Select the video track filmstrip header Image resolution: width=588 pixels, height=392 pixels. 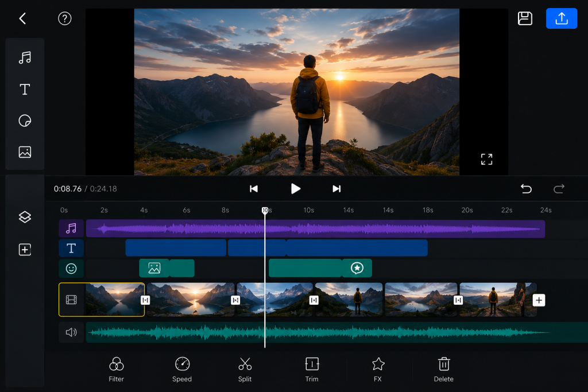[71, 300]
